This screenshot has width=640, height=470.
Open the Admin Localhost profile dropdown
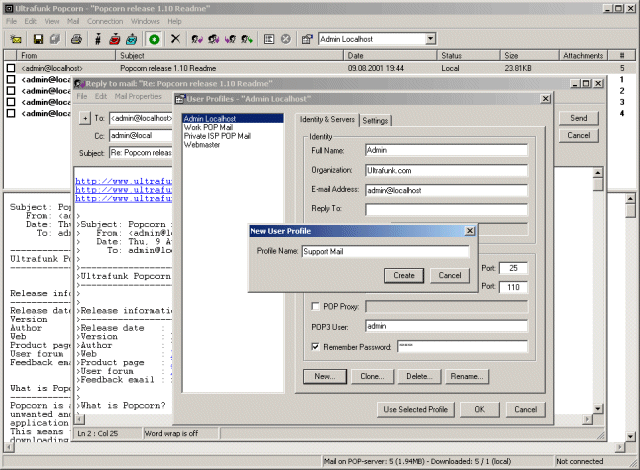pos(430,39)
